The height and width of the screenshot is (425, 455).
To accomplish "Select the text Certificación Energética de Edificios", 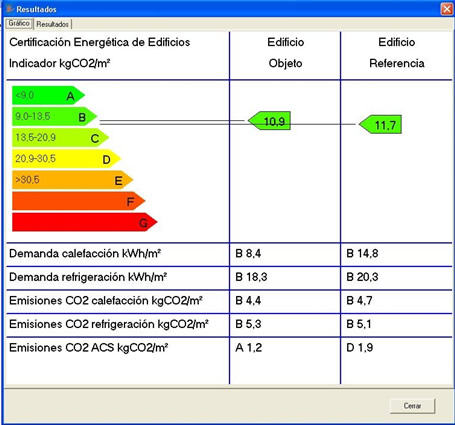I will 100,42.
